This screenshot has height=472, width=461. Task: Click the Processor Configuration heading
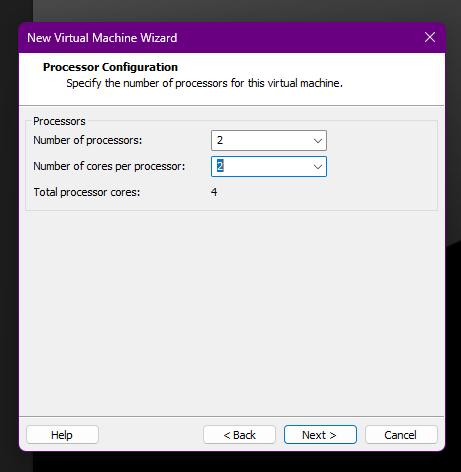(x=110, y=67)
